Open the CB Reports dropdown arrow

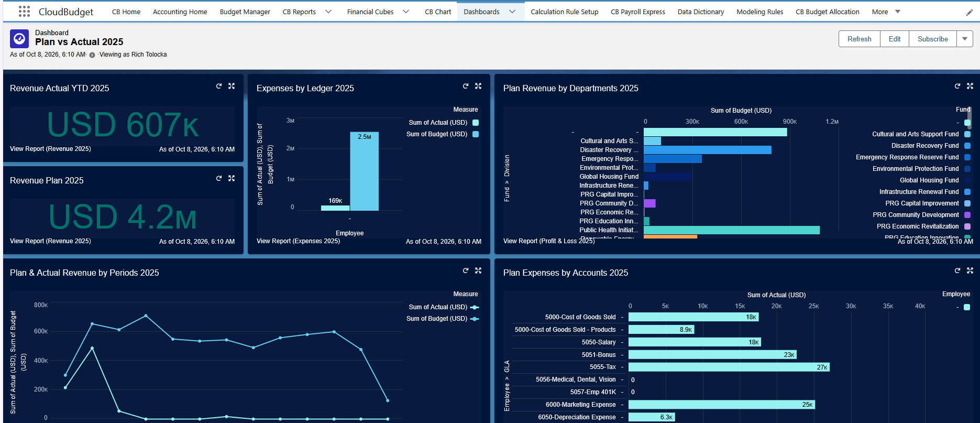point(328,12)
